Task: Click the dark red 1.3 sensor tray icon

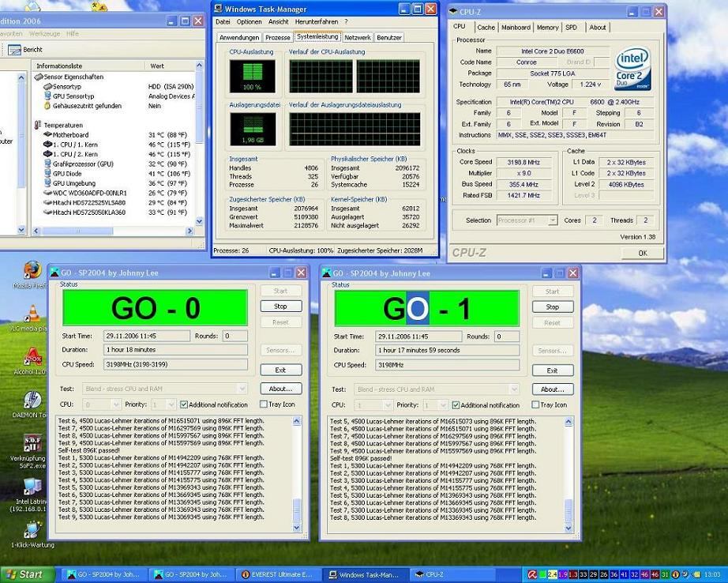Action: [573, 574]
